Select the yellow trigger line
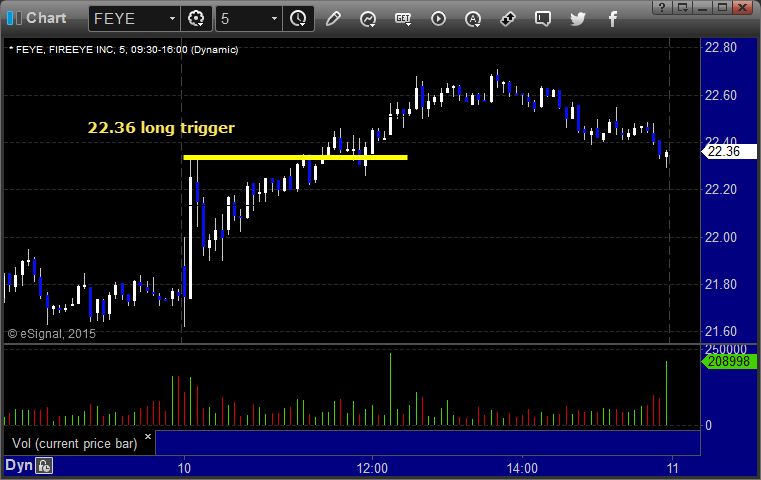This screenshot has height=480, width=761. pos(295,157)
